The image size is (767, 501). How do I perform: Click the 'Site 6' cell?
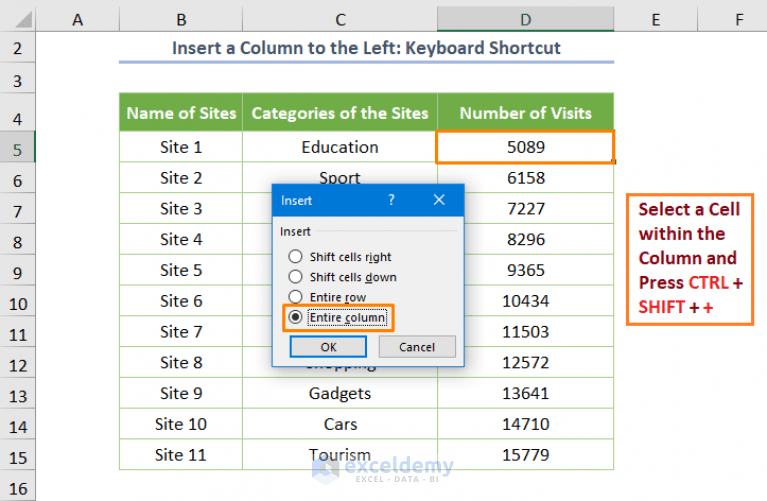pos(181,301)
